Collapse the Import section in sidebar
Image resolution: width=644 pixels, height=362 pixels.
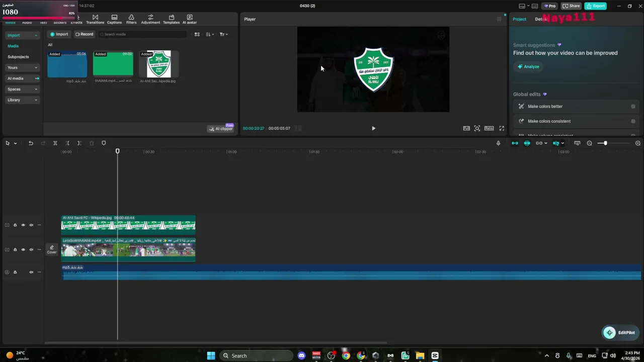click(22, 35)
